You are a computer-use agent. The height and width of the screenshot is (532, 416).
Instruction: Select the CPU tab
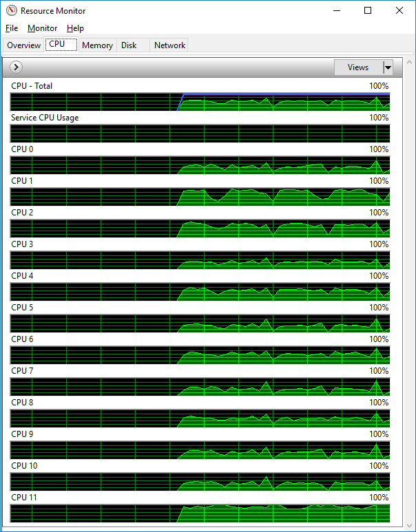pyautogui.click(x=61, y=44)
